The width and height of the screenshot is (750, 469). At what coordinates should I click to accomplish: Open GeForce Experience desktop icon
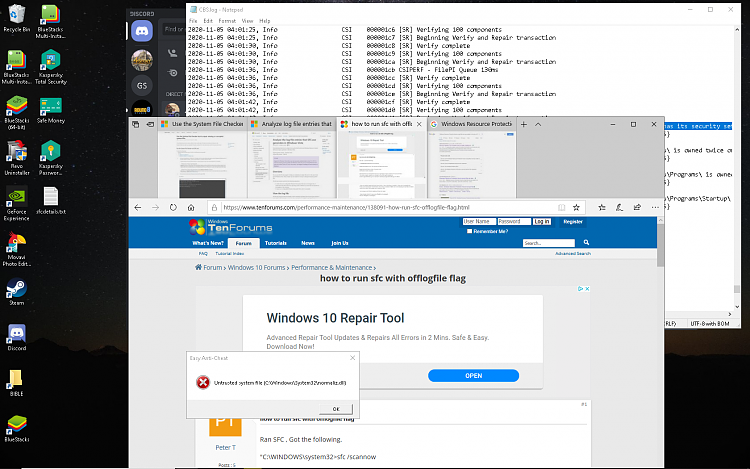point(17,204)
